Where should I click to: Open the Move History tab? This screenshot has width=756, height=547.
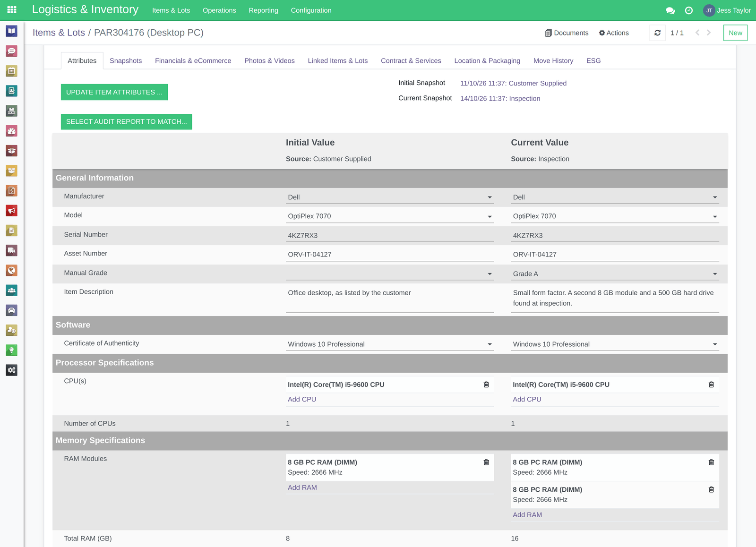(553, 60)
